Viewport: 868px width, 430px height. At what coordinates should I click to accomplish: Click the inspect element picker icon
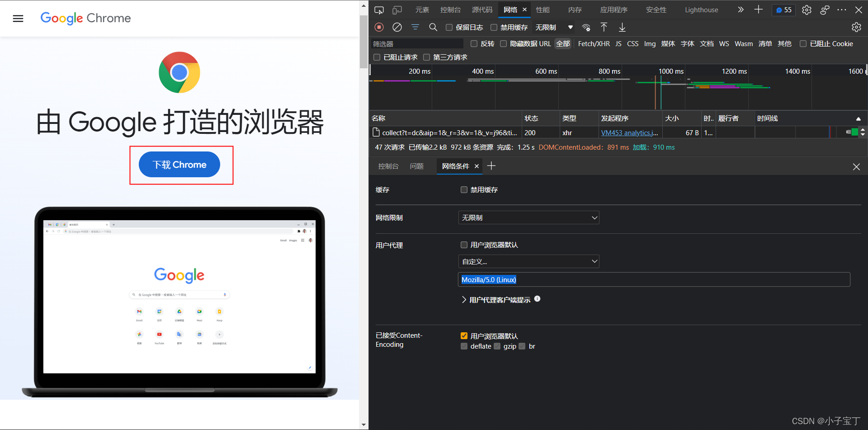click(379, 10)
